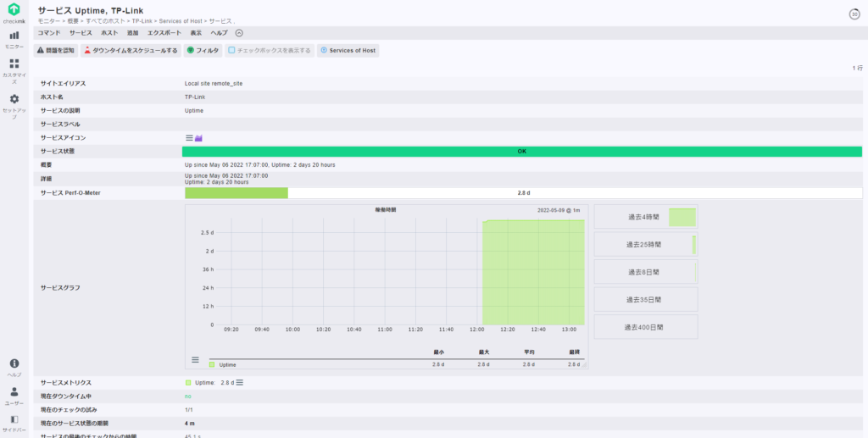Select the 過去4時間 graph thumbnail
The width and height of the screenshot is (868, 438).
[x=646, y=217]
